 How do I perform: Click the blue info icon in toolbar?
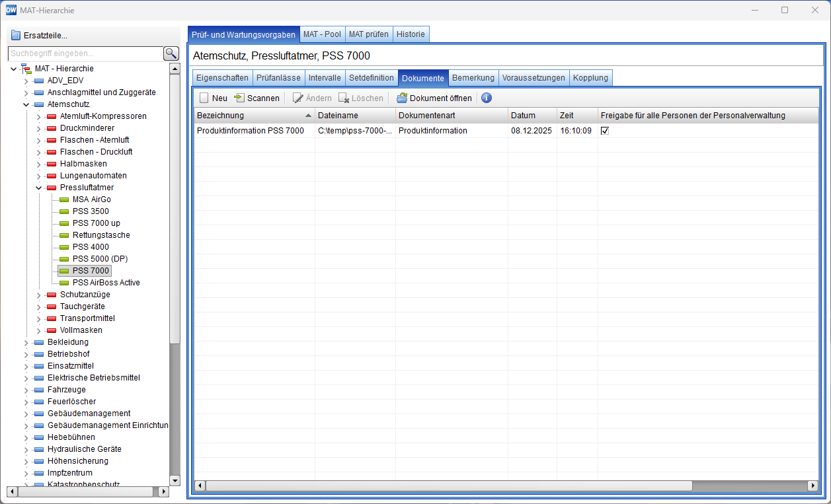coord(487,98)
